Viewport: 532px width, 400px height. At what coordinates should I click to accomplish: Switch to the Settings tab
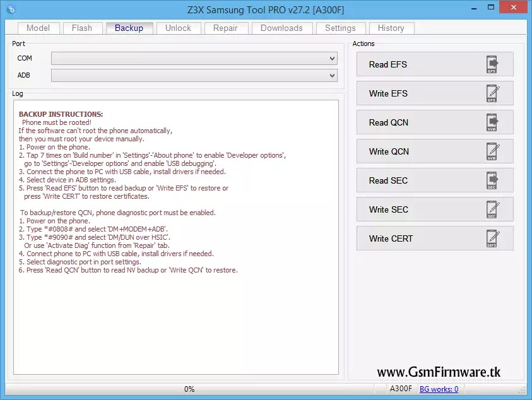coord(341,28)
